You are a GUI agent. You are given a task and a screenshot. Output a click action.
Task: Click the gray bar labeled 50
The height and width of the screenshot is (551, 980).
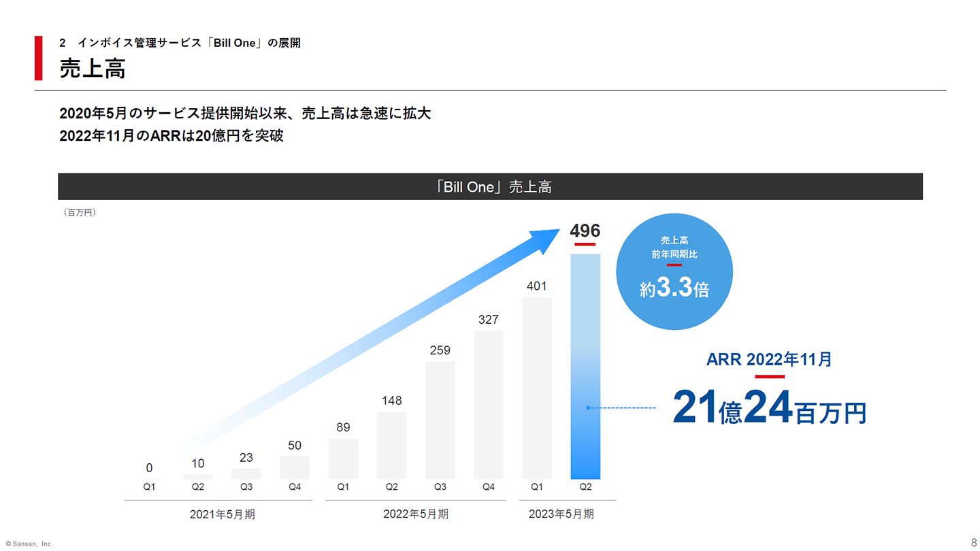click(x=295, y=467)
